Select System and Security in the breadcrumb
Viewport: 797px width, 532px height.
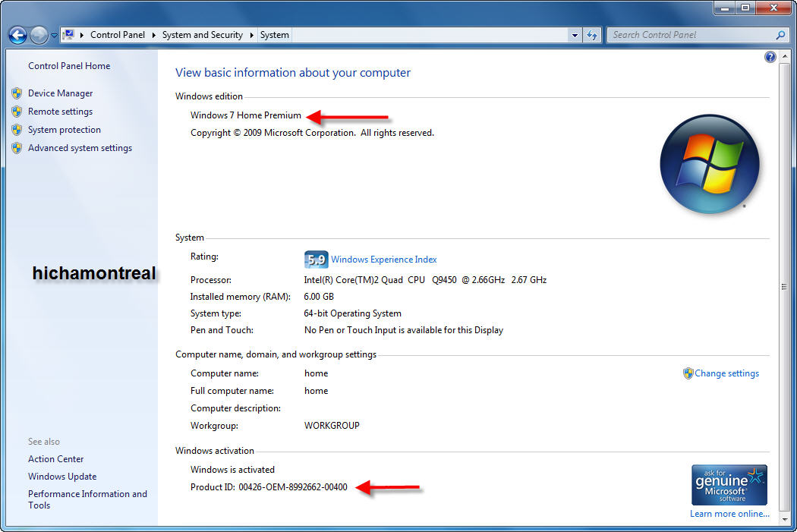click(202, 35)
